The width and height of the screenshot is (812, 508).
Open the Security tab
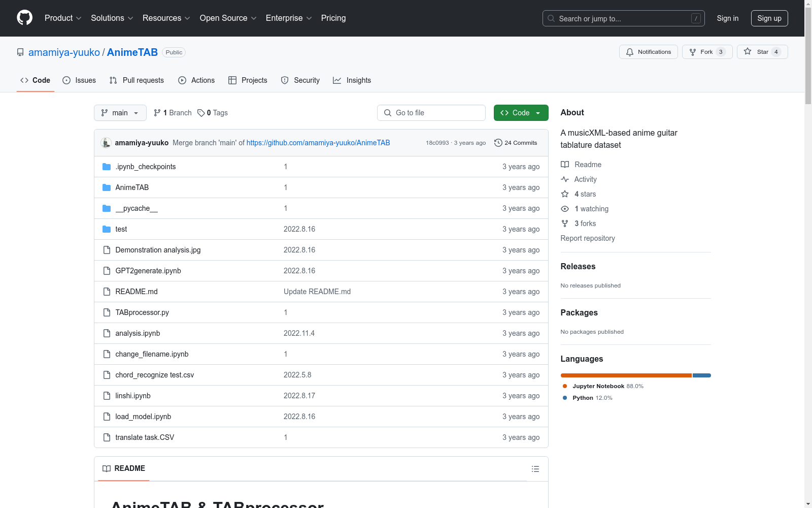pos(300,80)
